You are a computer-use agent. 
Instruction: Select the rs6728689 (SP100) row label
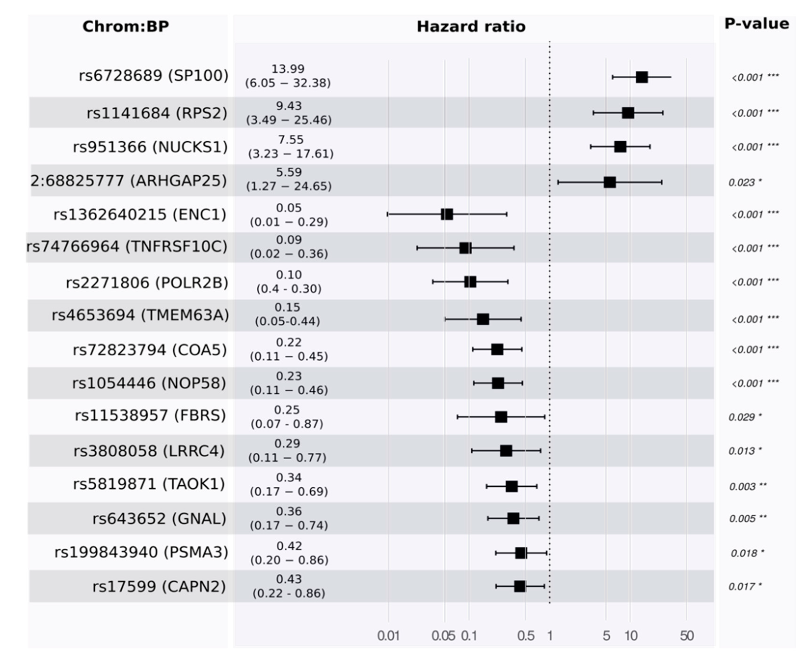[x=153, y=76]
